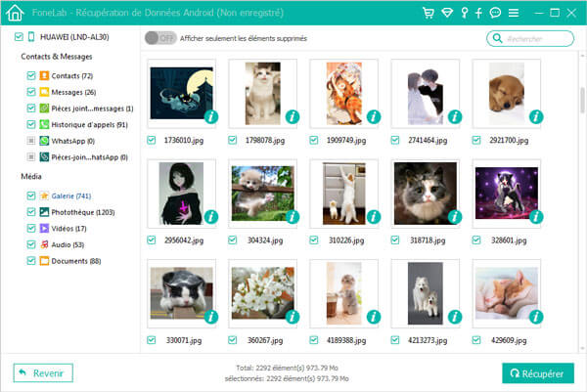Open the Contacts (72) category
This screenshot has height=392, width=587.
(x=71, y=75)
